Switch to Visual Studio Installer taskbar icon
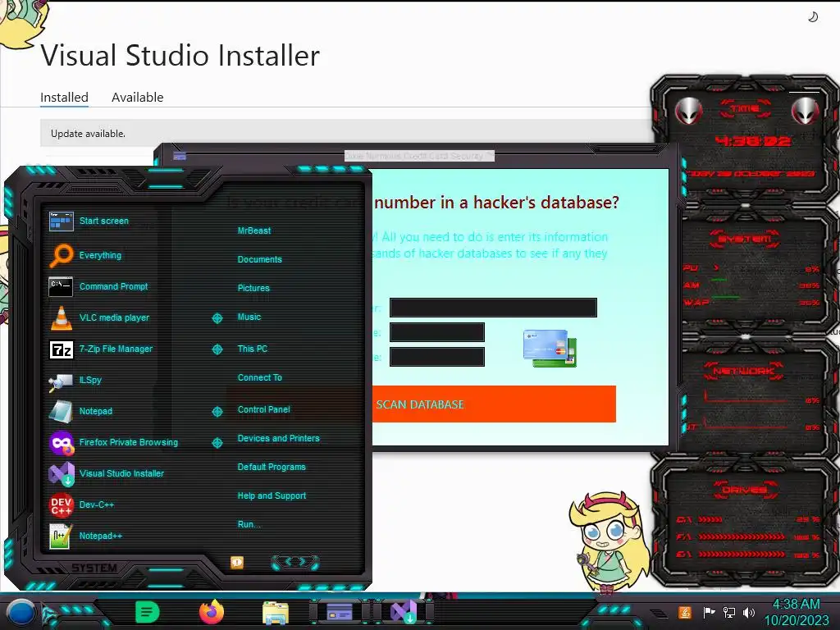 click(404, 612)
